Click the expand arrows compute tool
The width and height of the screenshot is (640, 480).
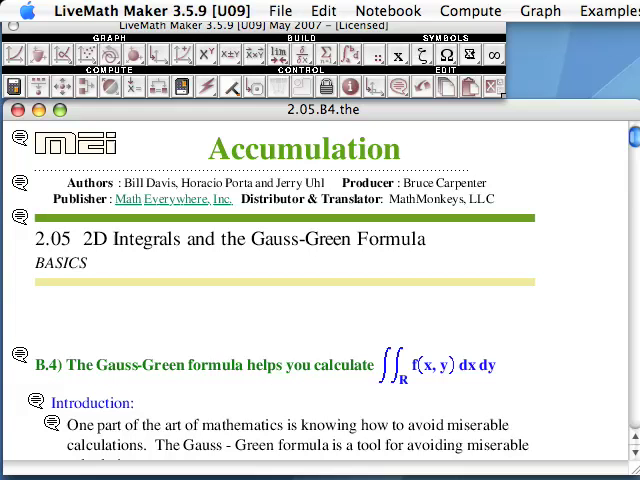pos(62,87)
